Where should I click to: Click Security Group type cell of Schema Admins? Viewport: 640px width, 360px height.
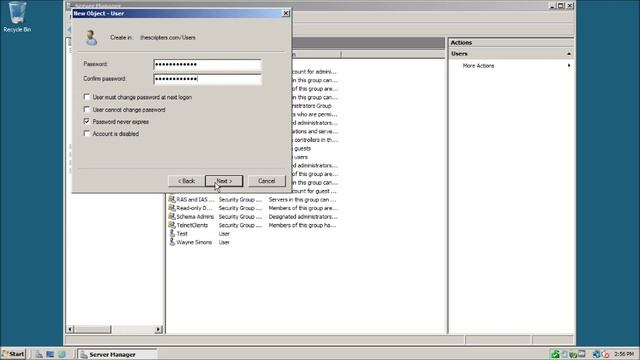tap(240, 217)
